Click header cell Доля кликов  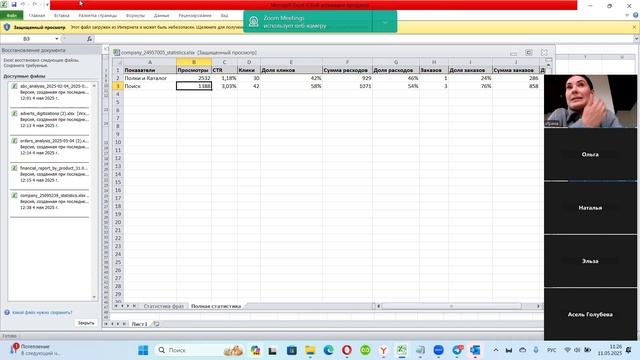[x=291, y=70]
